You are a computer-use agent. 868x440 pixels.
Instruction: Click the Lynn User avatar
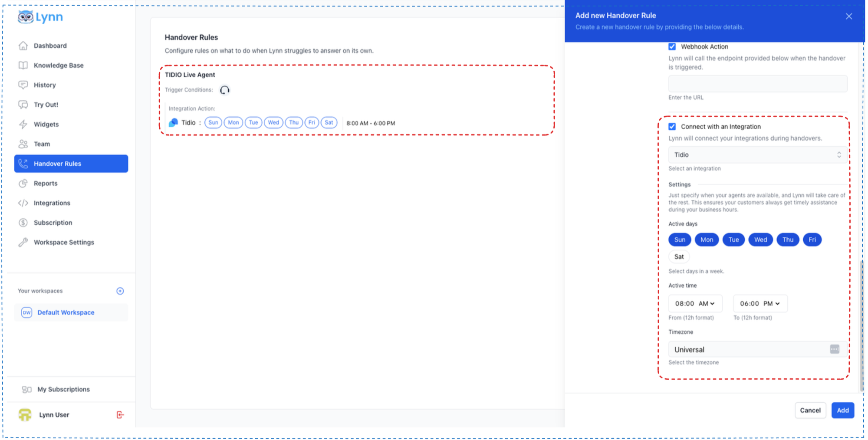point(25,414)
